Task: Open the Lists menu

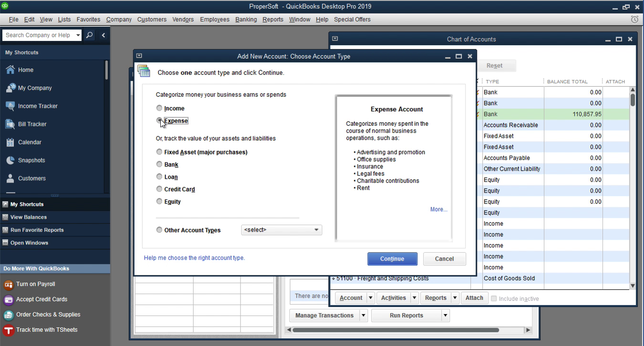Action: click(x=64, y=20)
